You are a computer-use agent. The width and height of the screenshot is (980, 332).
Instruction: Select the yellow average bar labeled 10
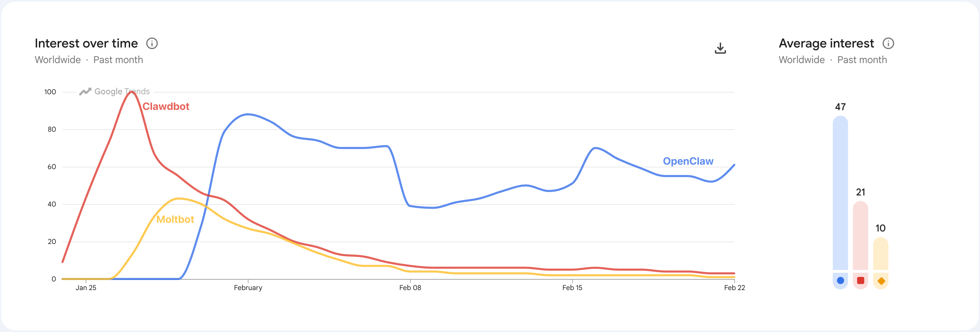coord(881,254)
